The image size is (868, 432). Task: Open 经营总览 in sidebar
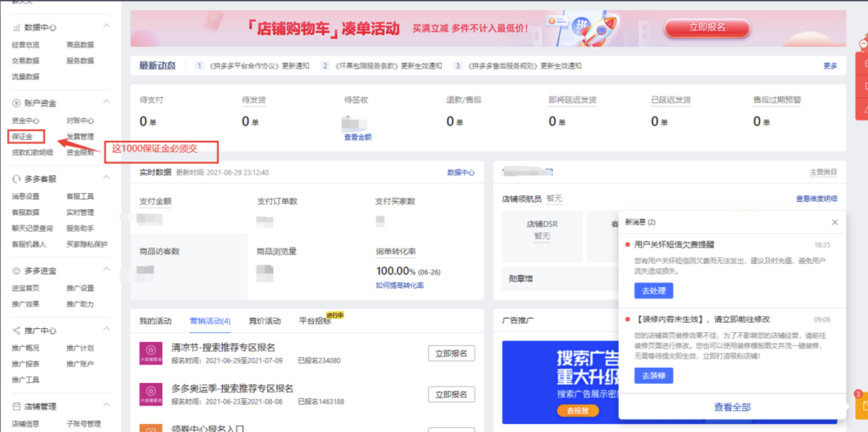tap(25, 44)
